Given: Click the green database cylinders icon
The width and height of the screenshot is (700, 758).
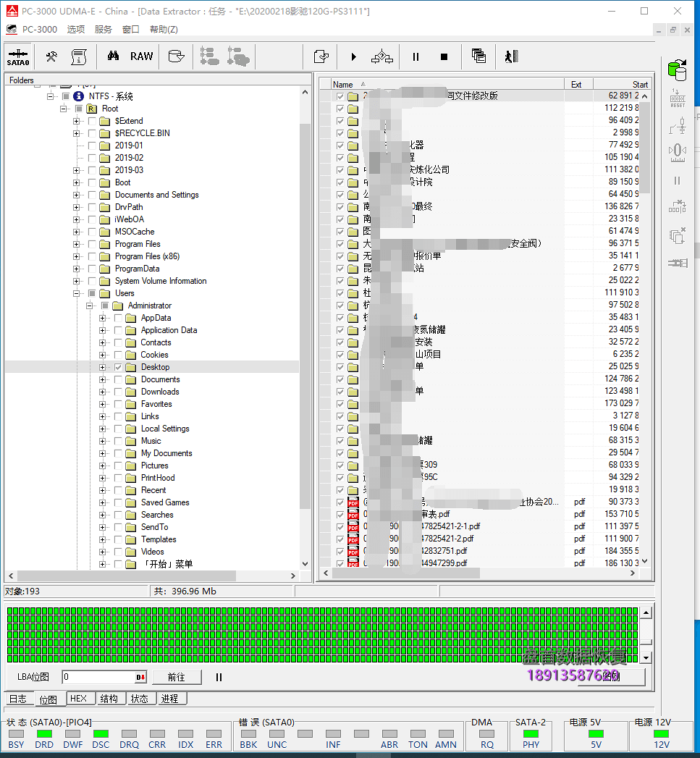Looking at the screenshot, I should point(678,70).
